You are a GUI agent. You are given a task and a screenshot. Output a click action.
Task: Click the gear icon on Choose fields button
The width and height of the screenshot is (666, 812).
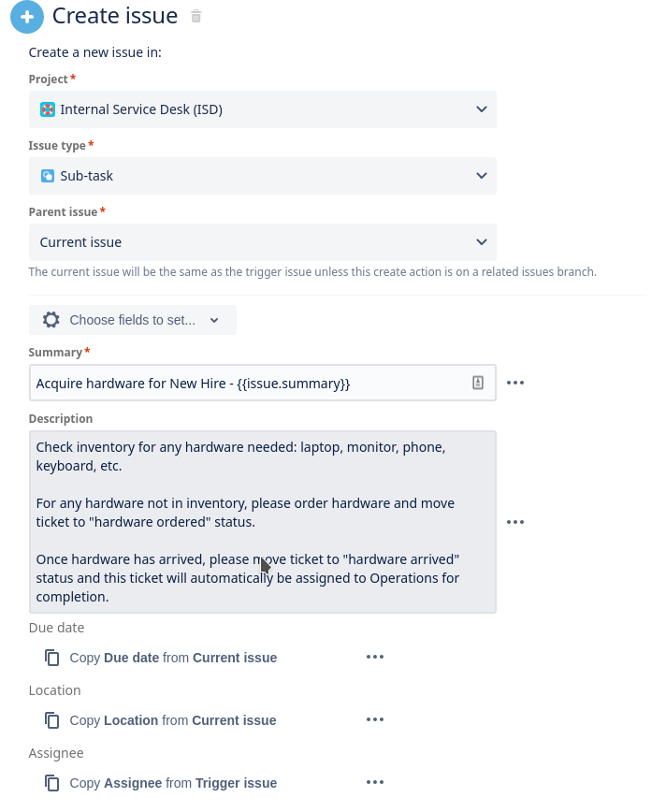pyautogui.click(x=51, y=319)
